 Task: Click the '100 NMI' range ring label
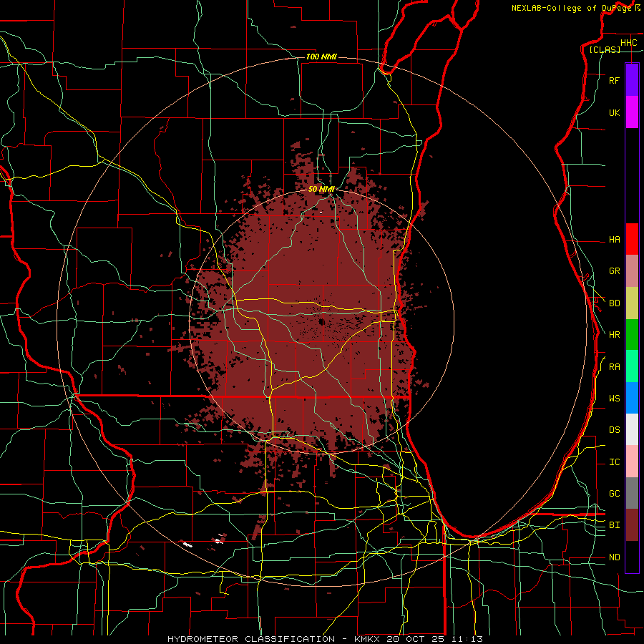tap(321, 57)
